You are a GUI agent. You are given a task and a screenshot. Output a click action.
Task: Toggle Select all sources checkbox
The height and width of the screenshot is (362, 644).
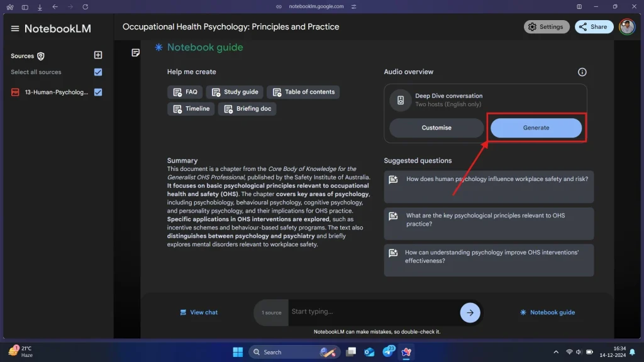click(97, 72)
